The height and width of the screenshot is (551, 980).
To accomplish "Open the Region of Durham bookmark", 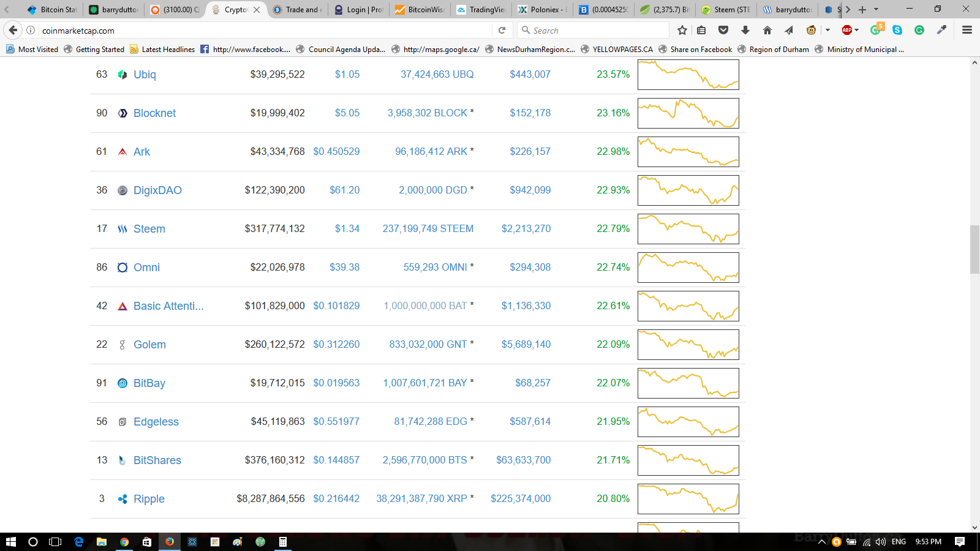I will 773,49.
